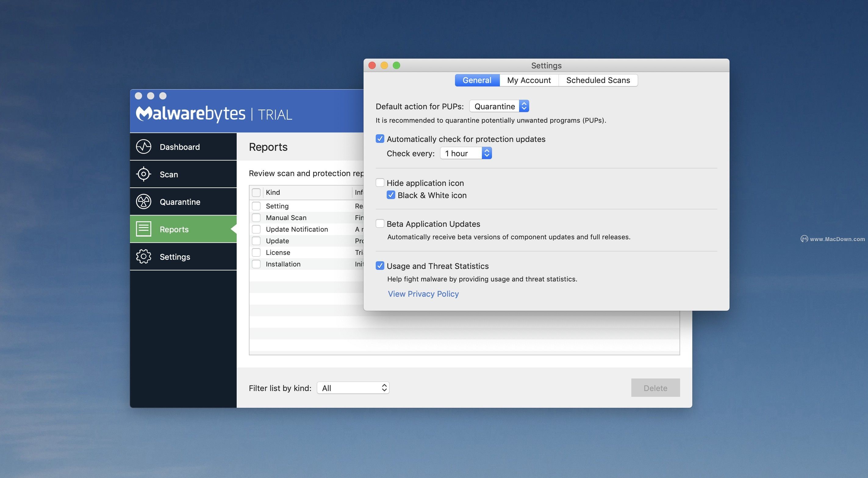868x478 pixels.
Task: Check the Setting report row checkbox
Action: click(256, 206)
